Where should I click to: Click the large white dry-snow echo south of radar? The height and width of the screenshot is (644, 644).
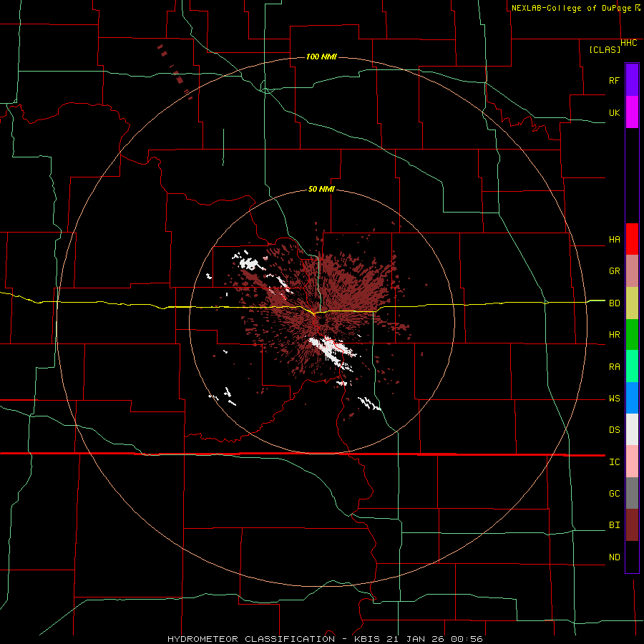tap(331, 350)
